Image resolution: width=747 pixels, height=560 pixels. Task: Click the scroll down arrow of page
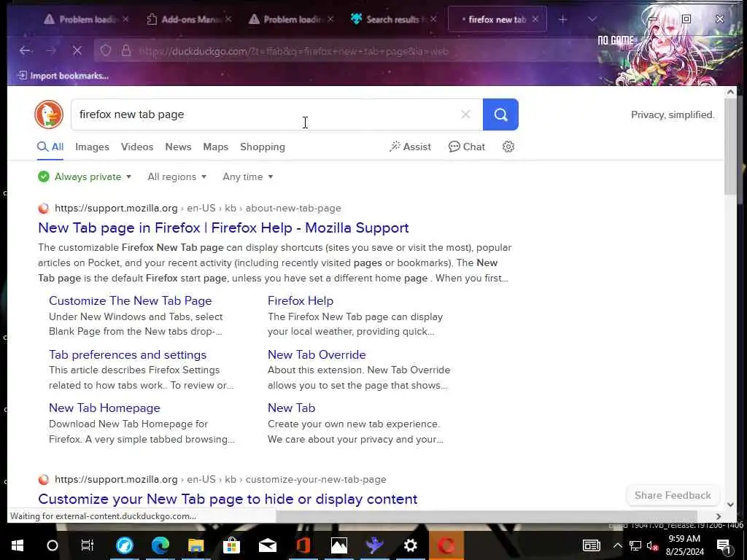(x=730, y=505)
